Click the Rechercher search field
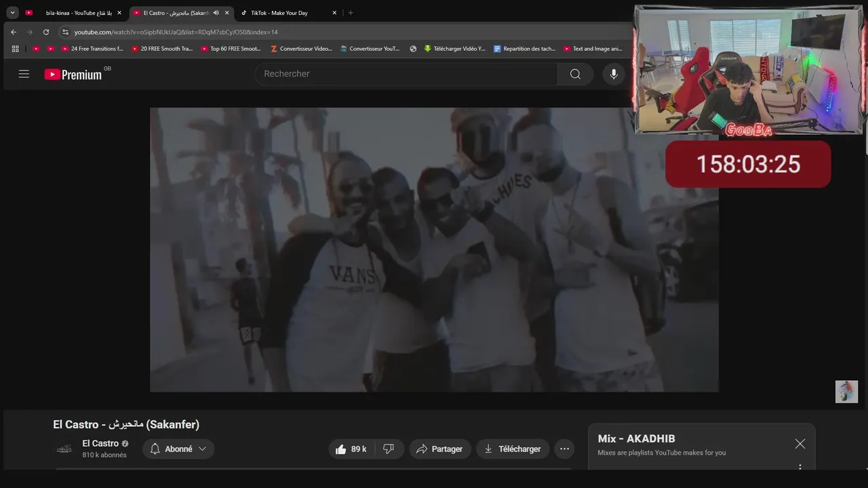This screenshot has height=488, width=868. pos(406,74)
